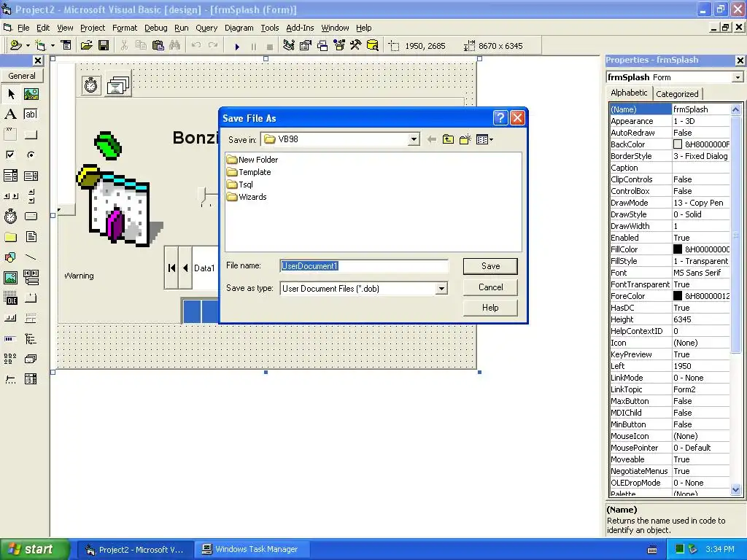Select the FileListBox tool in the toolbox
The image size is (747, 560).
coord(31,237)
